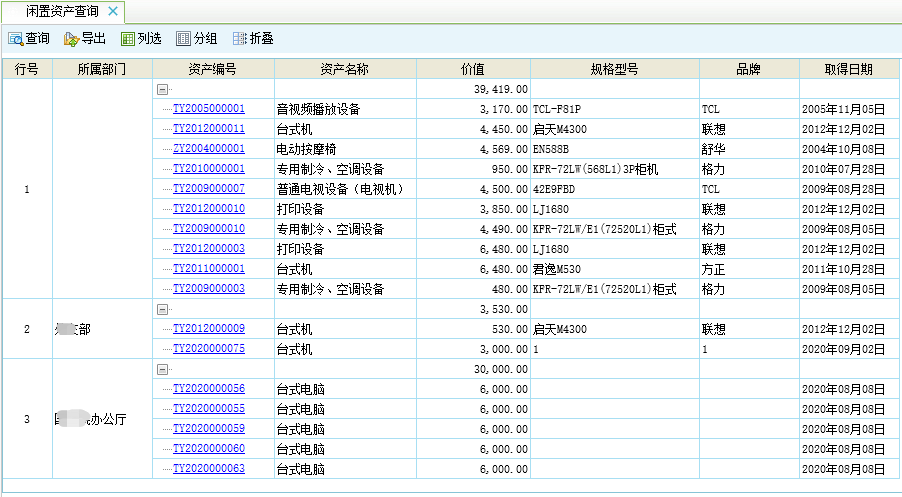Collapse the first group with 39,419.00 total
The width and height of the screenshot is (902, 497).
pyautogui.click(x=162, y=89)
